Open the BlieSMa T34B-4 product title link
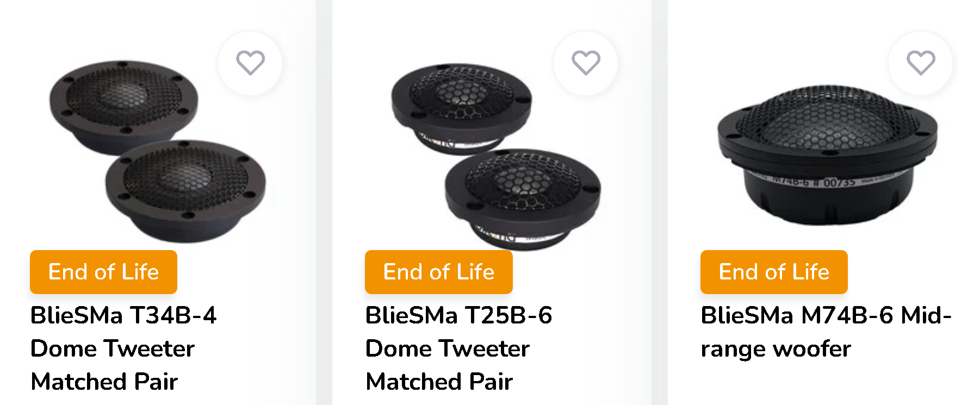This screenshot has width=980, height=405. (123, 315)
